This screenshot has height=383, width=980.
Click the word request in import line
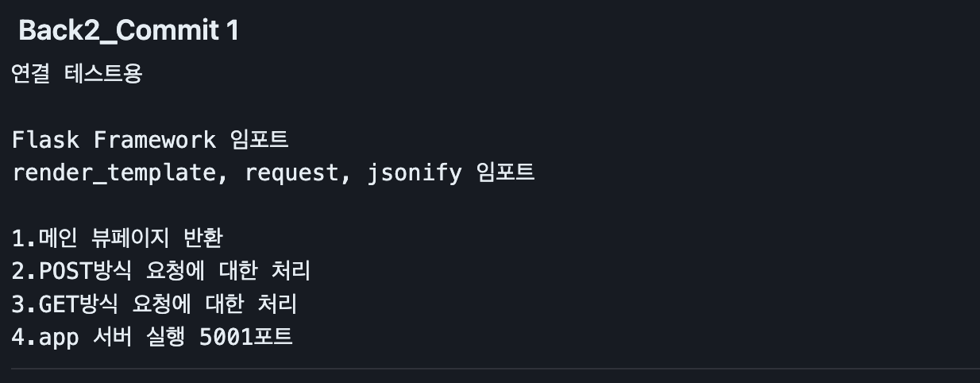[291, 172]
